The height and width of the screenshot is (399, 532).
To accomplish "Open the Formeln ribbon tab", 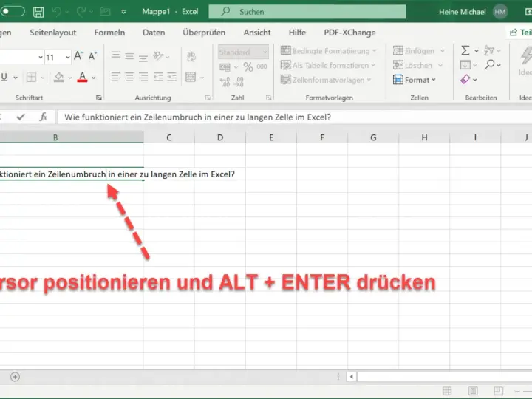I will [x=109, y=33].
